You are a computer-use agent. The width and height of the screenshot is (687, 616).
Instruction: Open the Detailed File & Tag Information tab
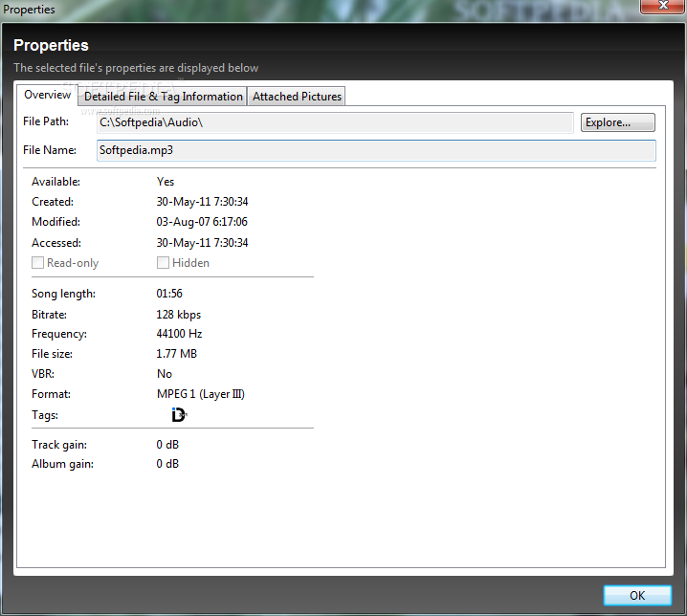coord(163,97)
